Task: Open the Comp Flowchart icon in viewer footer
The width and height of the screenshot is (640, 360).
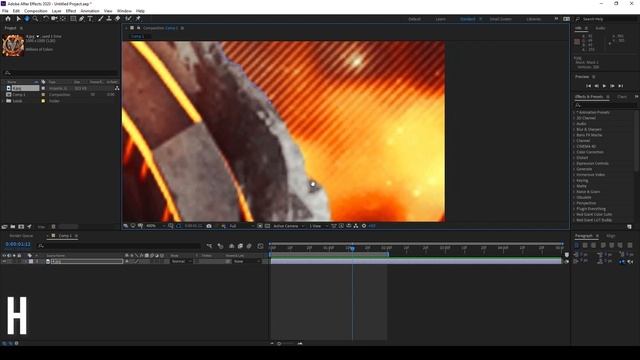Action: 356,226
